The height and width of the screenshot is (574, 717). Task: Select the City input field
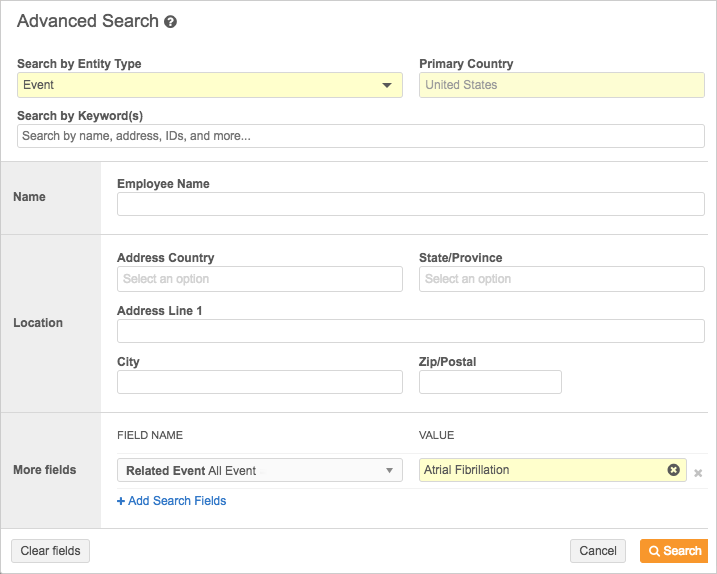pyautogui.click(x=259, y=382)
